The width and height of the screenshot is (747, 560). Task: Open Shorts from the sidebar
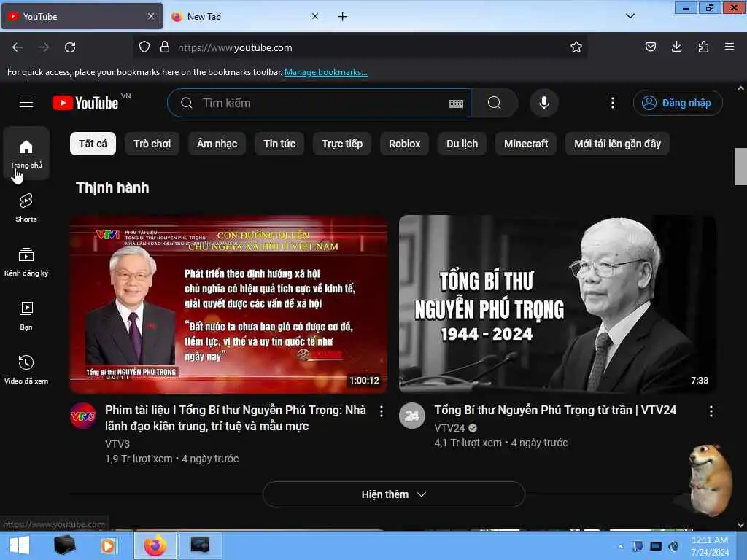click(x=26, y=208)
